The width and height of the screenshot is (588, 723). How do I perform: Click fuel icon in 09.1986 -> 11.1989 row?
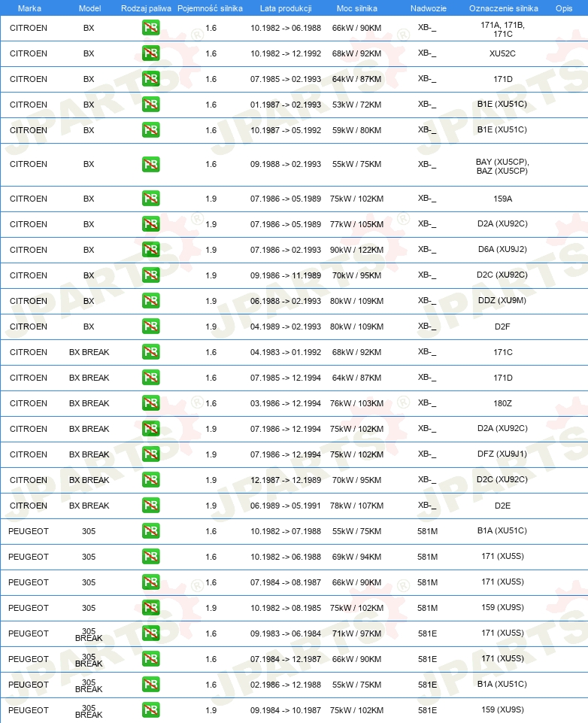(150, 275)
